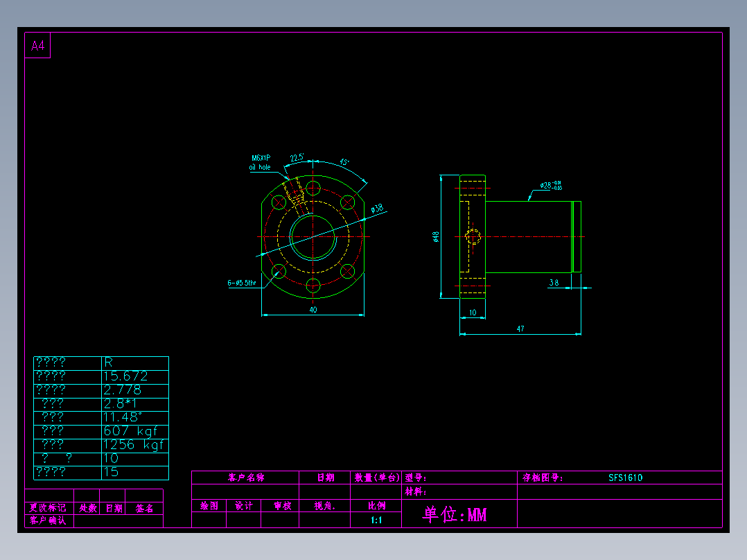
Task: Select the table cell containing R
Action: tap(135, 362)
